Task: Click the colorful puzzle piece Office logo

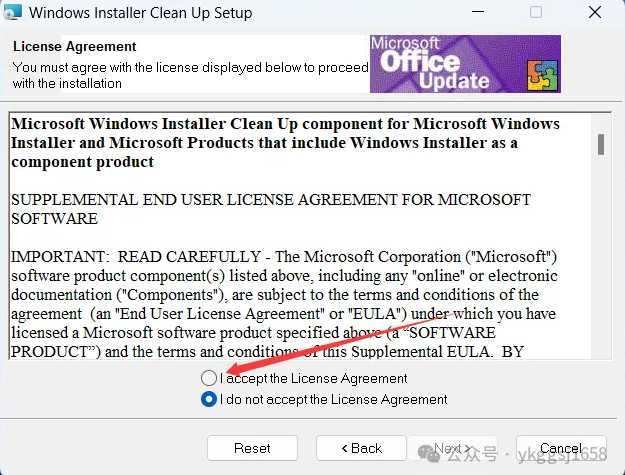Action: [542, 76]
